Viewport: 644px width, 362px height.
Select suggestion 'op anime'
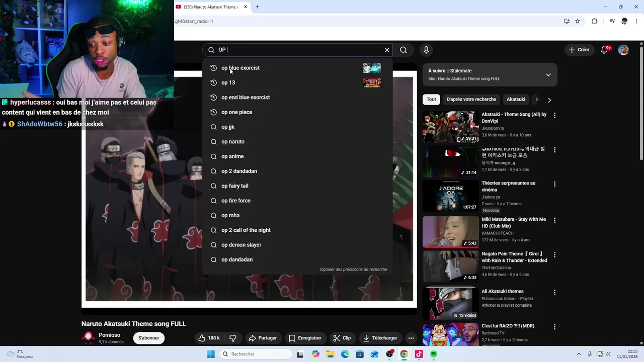coord(297,156)
